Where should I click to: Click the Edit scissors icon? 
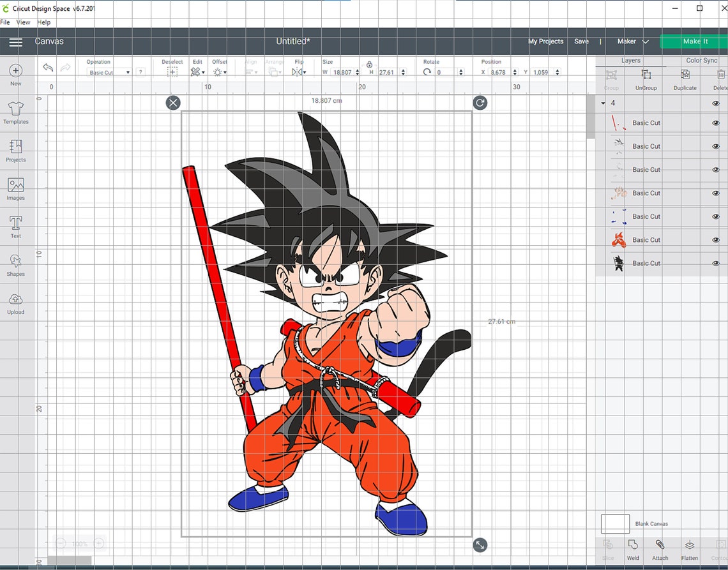[195, 72]
